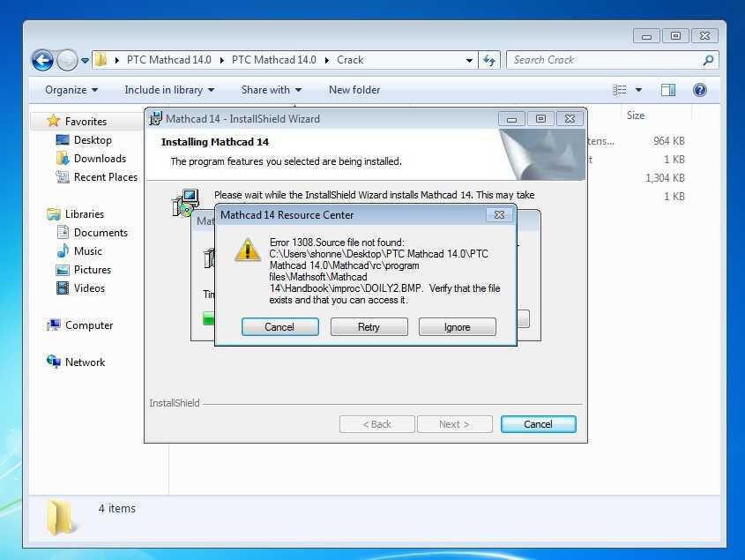Click the disabled Back button in the wizard
Viewport: 745px width, 560px height.
point(376,424)
